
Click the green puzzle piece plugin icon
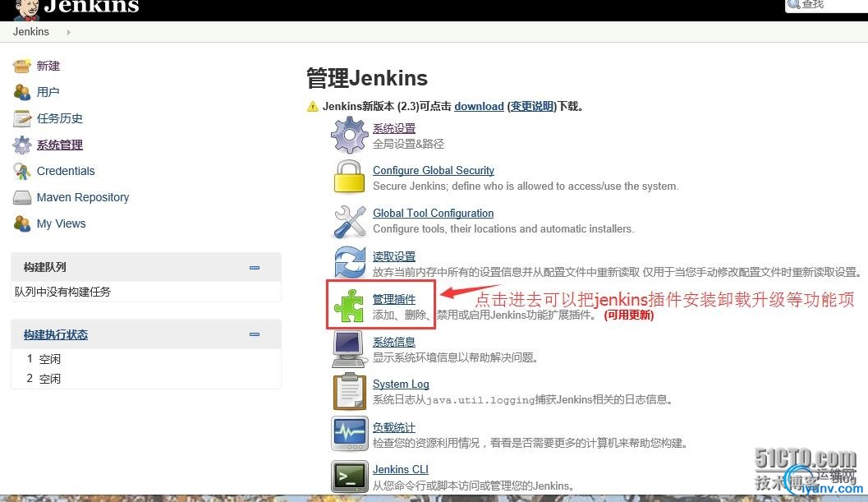pyautogui.click(x=348, y=306)
